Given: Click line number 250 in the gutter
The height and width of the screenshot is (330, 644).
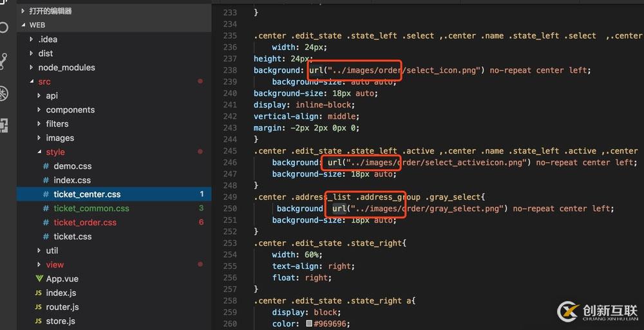Looking at the screenshot, I should pos(230,208).
